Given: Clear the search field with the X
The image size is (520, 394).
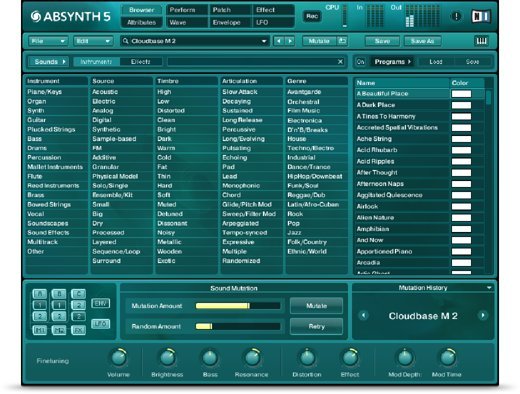Looking at the screenshot, I should pos(340,62).
